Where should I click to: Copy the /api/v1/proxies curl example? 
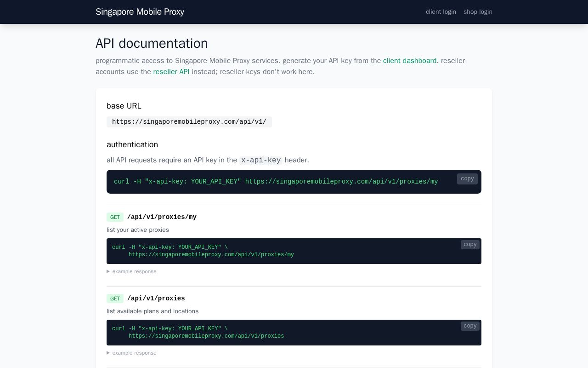pos(470,326)
